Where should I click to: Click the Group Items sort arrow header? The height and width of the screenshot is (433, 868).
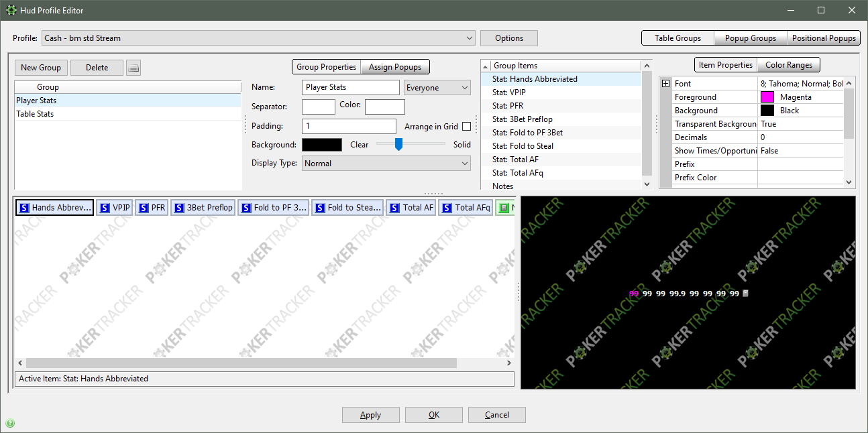(486, 66)
